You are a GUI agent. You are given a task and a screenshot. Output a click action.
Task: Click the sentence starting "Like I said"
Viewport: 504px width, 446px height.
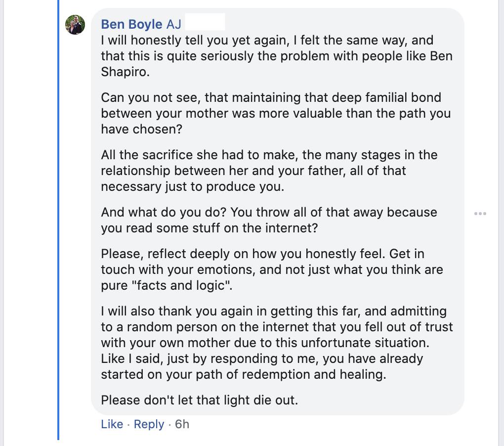click(x=262, y=358)
